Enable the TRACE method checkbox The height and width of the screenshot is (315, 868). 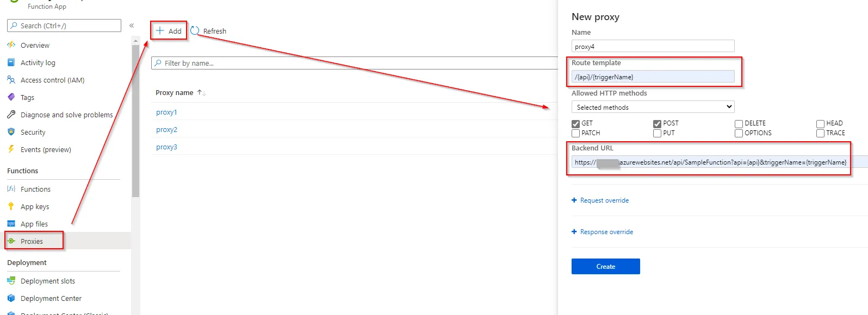820,133
